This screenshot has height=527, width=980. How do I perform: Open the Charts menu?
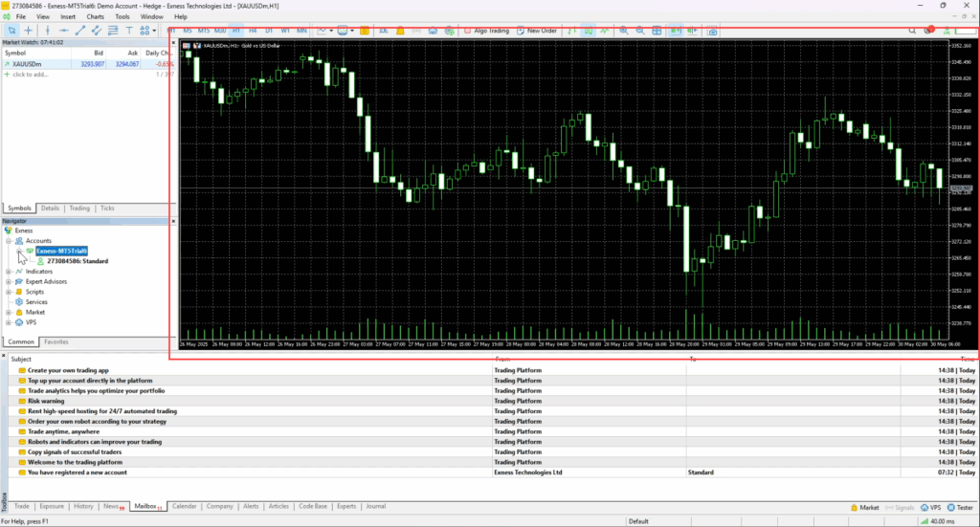96,16
